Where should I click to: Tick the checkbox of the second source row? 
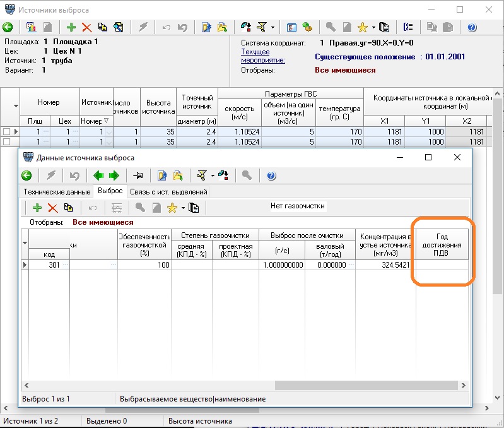click(6, 142)
